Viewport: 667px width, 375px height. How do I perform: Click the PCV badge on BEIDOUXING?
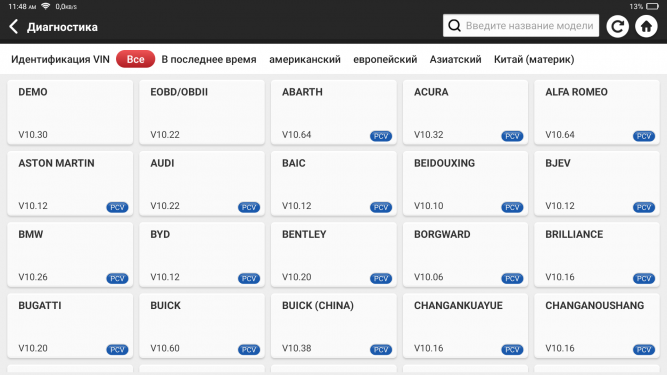coord(512,207)
